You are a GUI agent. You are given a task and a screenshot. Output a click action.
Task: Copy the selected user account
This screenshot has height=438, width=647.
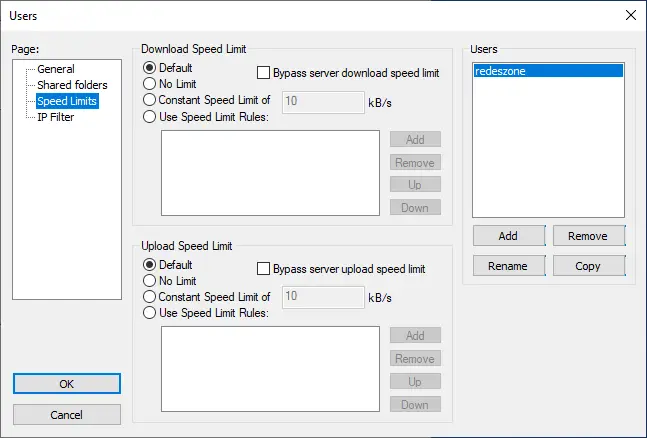pyautogui.click(x=588, y=266)
